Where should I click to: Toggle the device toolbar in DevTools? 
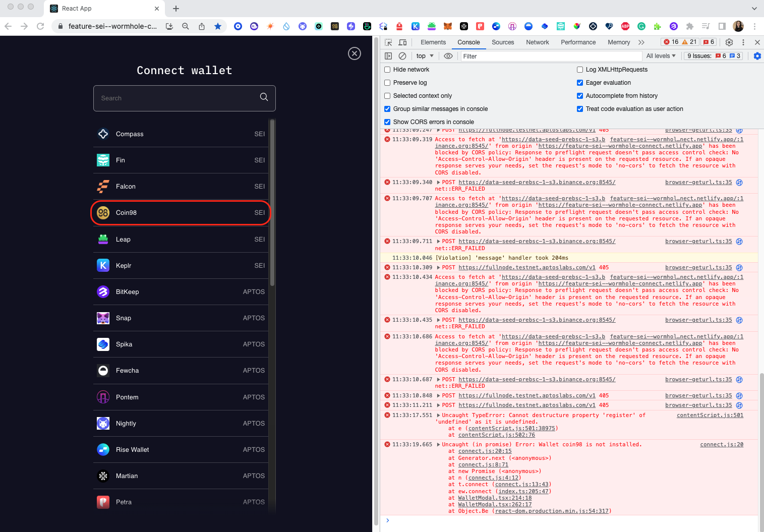coord(402,42)
